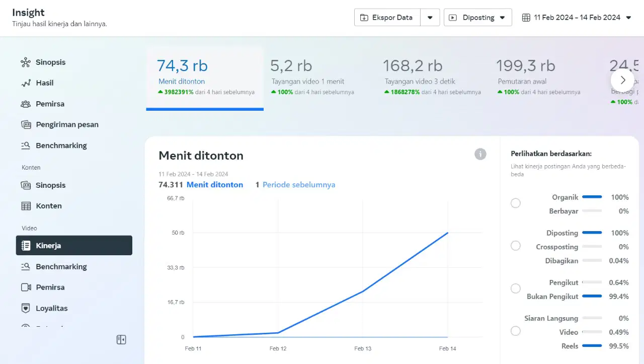Click the Konten table grid icon
Viewport: 644px width, 364px height.
(26, 206)
